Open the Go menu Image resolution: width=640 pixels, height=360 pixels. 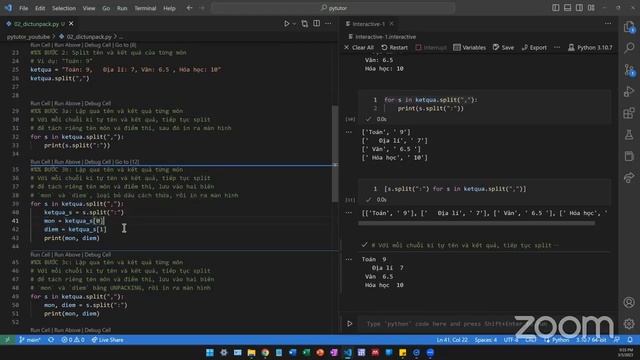pos(106,8)
